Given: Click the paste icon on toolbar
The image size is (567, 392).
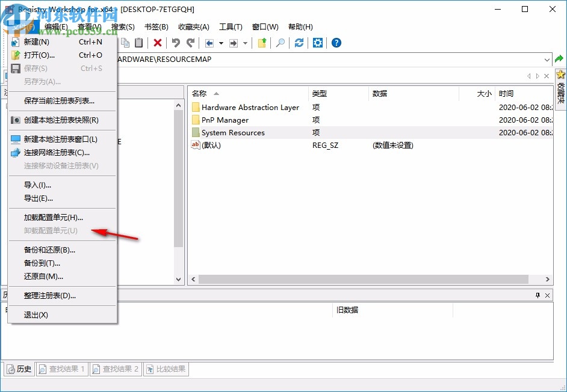Looking at the screenshot, I should 139,43.
